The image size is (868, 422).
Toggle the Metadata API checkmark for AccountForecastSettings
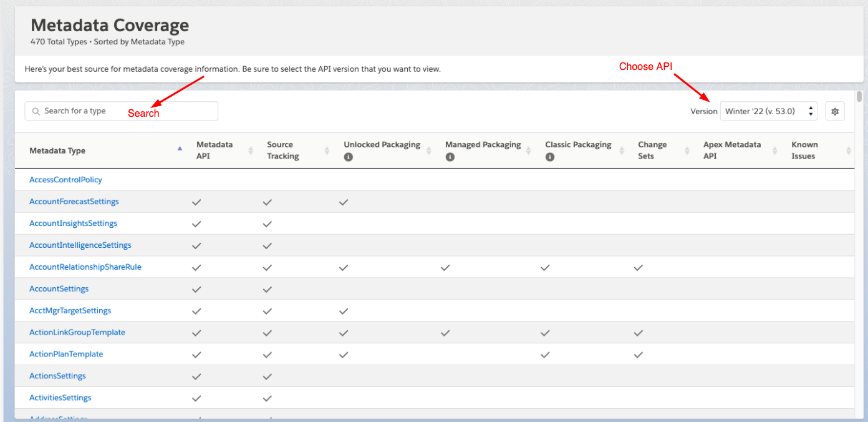point(196,202)
